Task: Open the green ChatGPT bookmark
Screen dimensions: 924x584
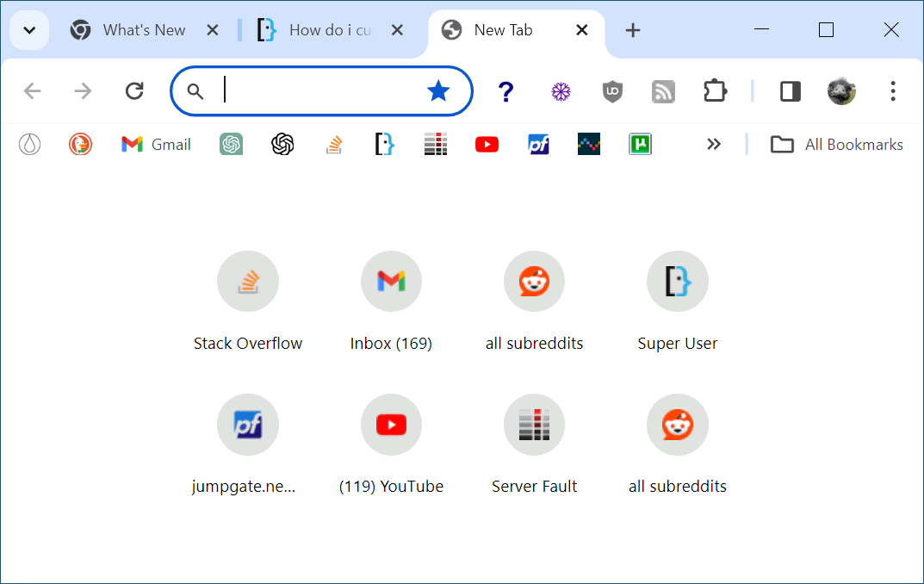Action: (231, 145)
